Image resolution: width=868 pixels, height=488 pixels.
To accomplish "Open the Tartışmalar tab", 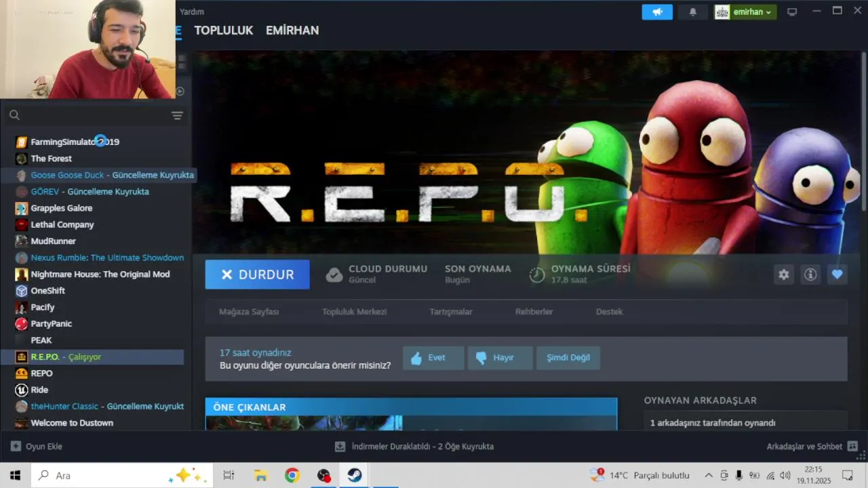I will tap(451, 312).
